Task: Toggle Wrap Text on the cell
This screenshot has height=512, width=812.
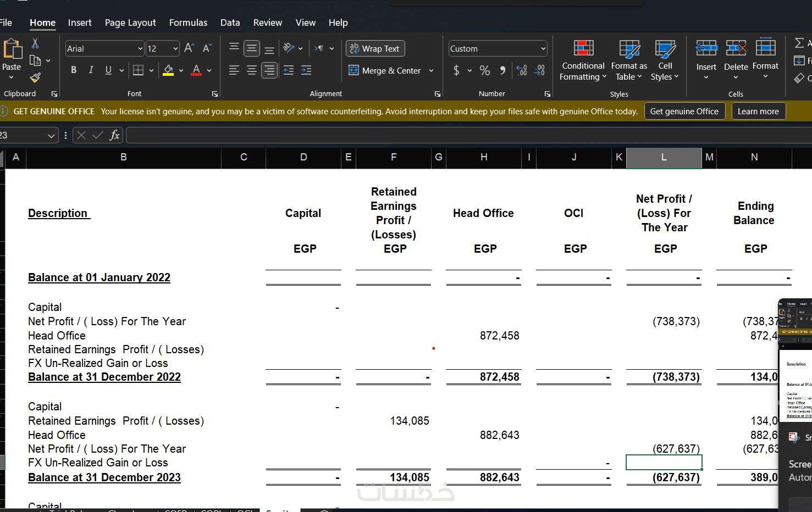Action: pyautogui.click(x=375, y=48)
